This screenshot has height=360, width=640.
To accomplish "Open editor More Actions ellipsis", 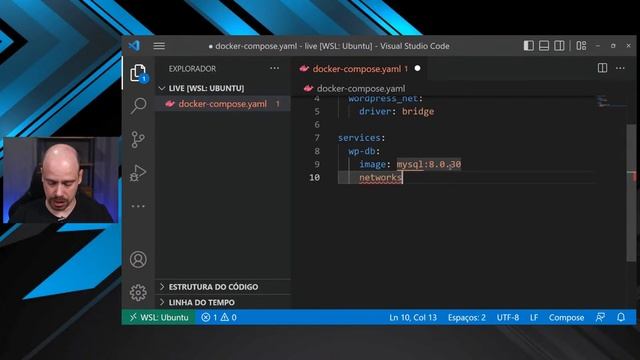I will click(620, 68).
